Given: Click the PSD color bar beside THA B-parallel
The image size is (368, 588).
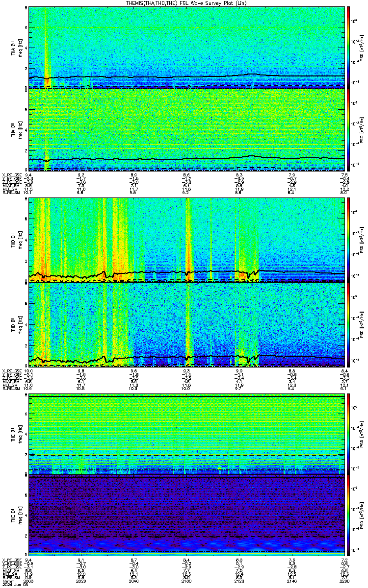Looking at the screenshot, I should tap(349, 129).
